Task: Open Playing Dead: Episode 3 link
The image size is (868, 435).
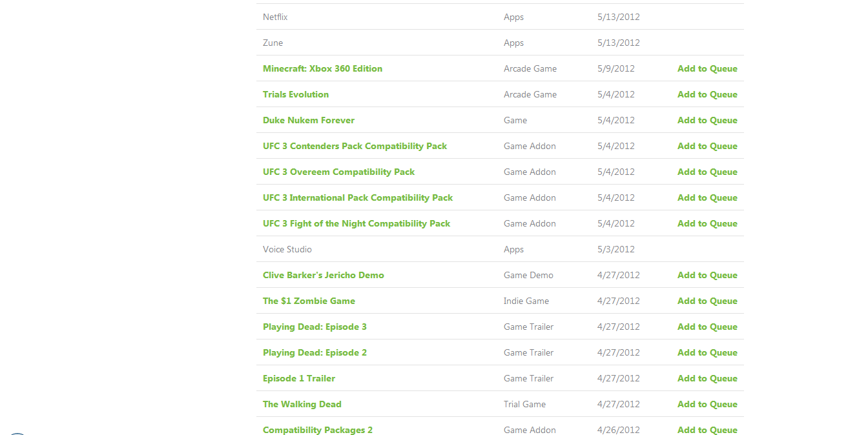Action: pos(315,327)
